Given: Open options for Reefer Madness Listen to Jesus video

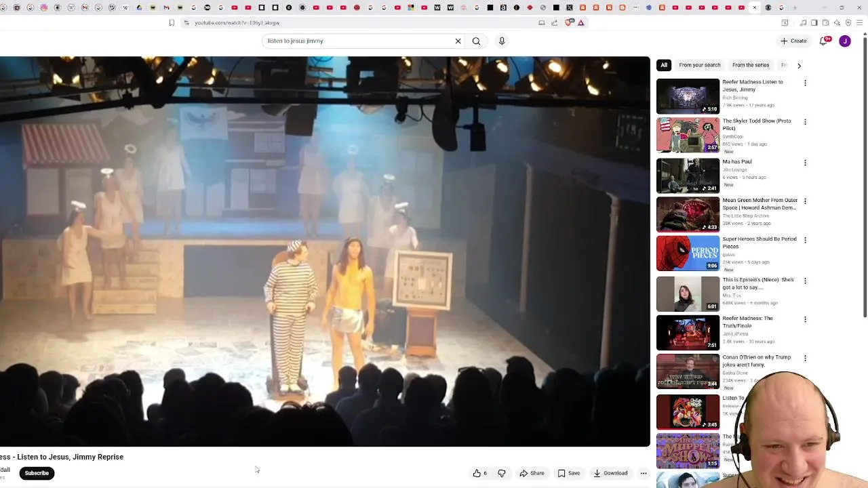Looking at the screenshot, I should [x=805, y=83].
